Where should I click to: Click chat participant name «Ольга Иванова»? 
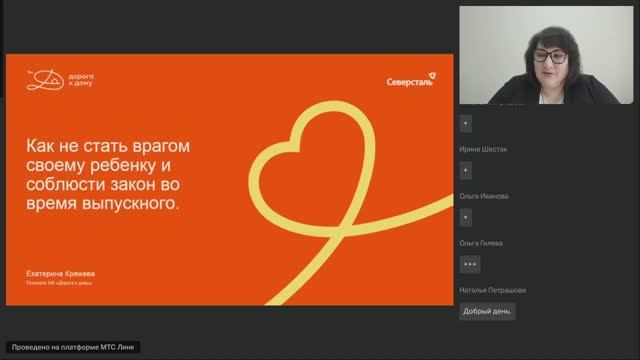(x=484, y=196)
